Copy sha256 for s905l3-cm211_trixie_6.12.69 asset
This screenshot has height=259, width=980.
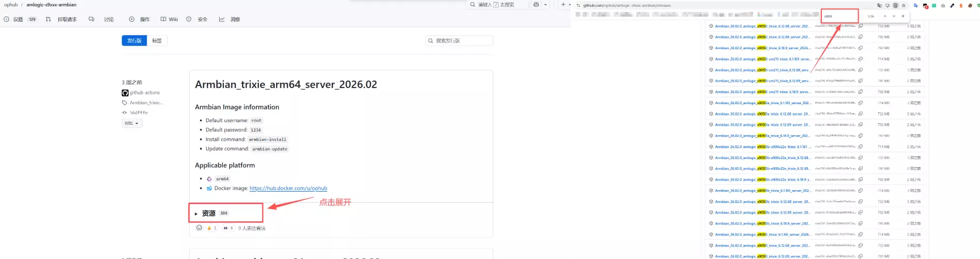pyautogui.click(x=860, y=81)
